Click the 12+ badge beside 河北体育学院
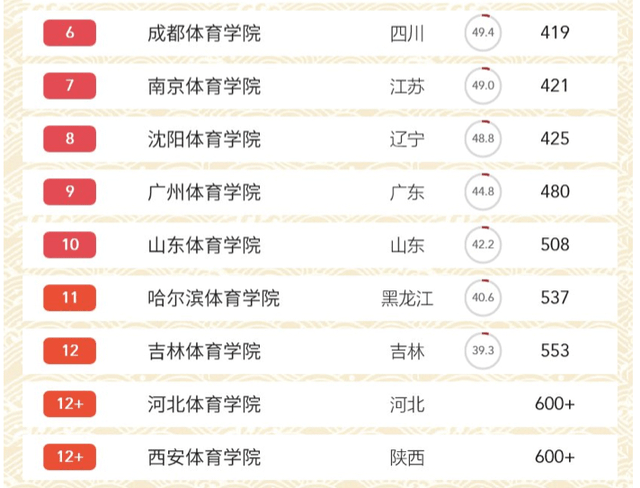 point(70,404)
